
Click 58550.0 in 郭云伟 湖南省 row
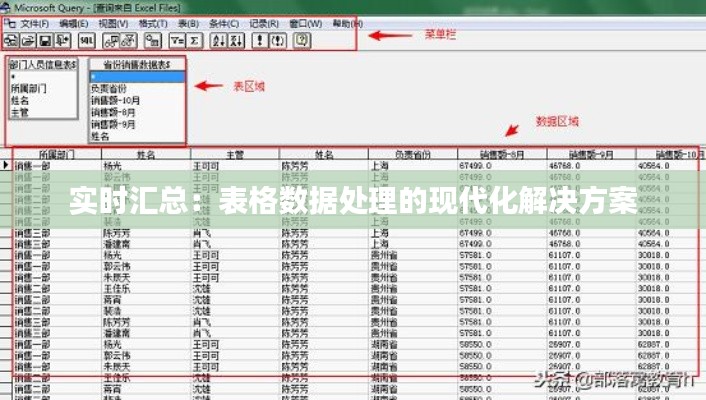(475, 356)
